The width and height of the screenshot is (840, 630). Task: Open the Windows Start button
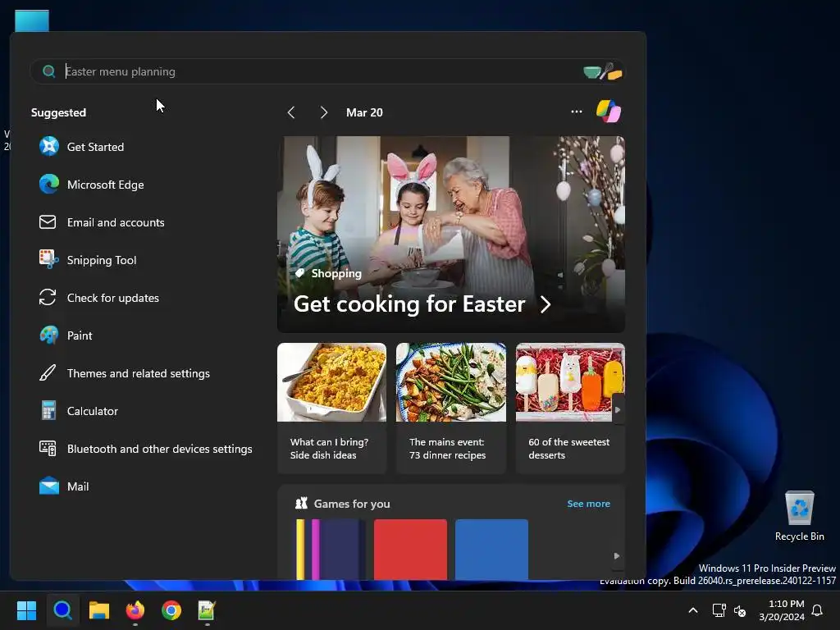[26, 610]
